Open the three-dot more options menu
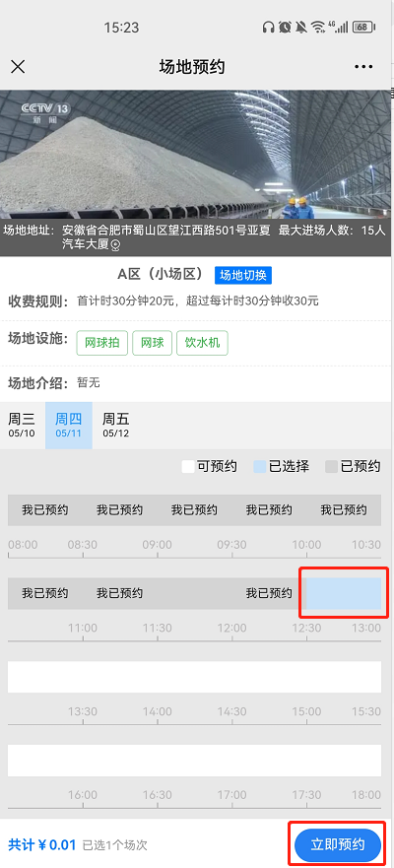394x868 pixels. (x=363, y=67)
